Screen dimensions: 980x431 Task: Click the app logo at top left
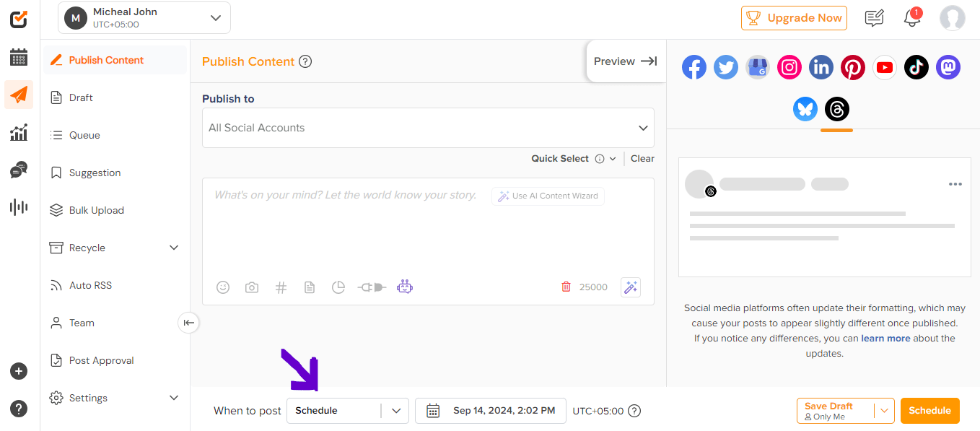pyautogui.click(x=19, y=19)
